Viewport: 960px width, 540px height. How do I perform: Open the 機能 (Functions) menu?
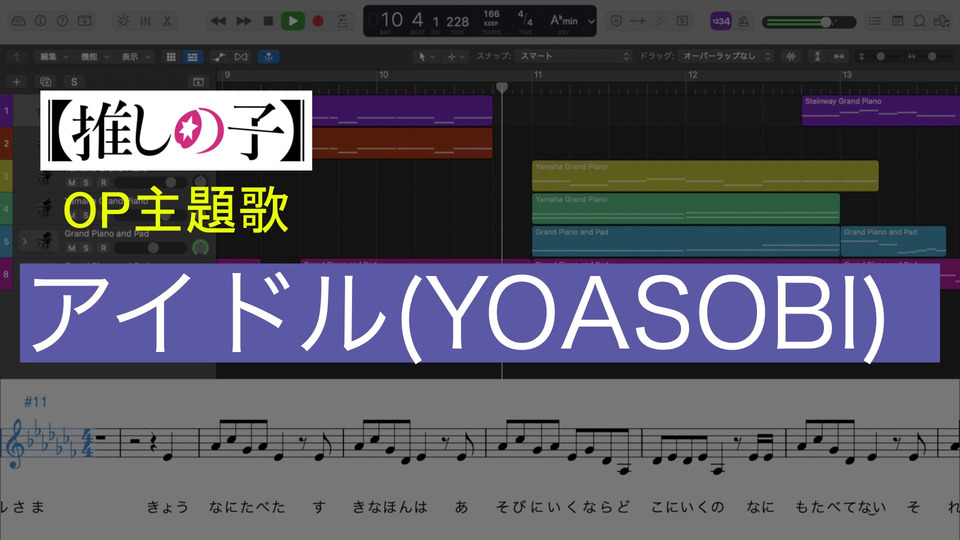click(x=94, y=56)
